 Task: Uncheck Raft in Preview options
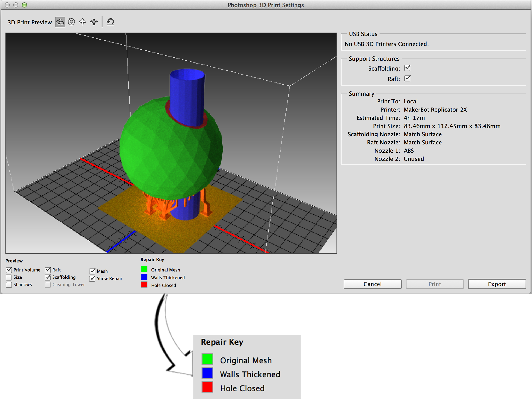click(48, 270)
